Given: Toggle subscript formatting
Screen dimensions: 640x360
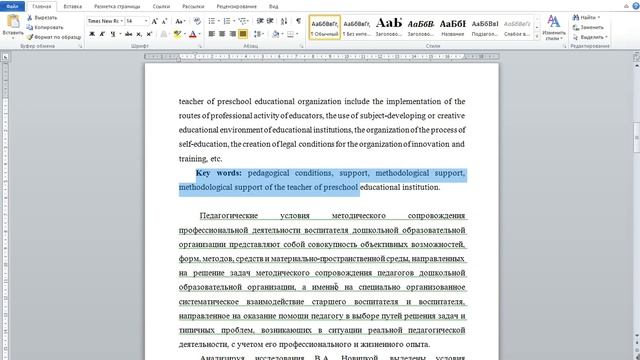Looking at the screenshot, I should 139,34.
